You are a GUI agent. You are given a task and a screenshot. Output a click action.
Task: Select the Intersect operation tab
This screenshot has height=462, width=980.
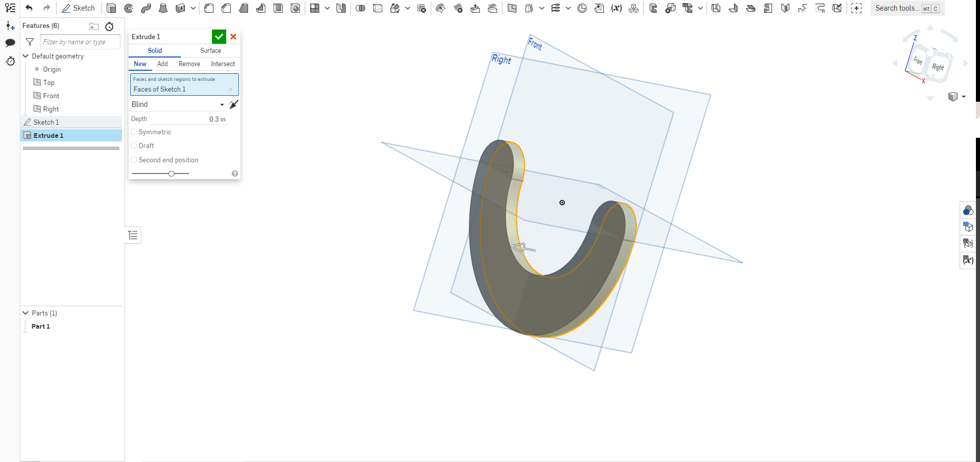coord(223,64)
